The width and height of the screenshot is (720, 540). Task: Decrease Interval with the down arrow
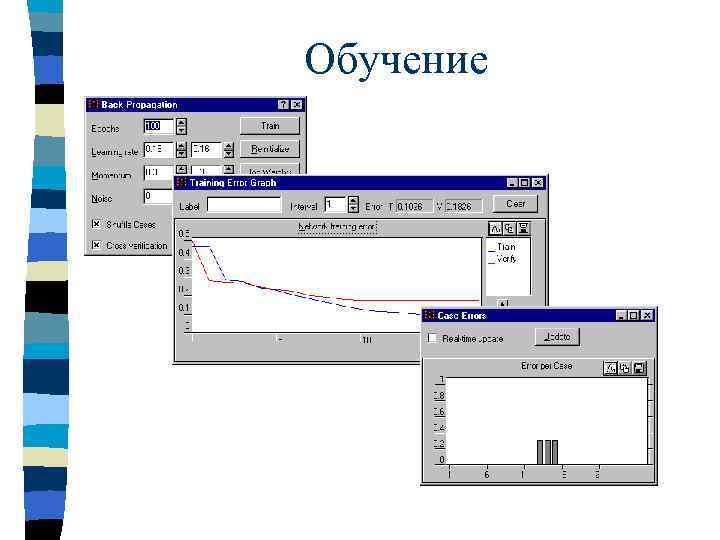click(353, 208)
